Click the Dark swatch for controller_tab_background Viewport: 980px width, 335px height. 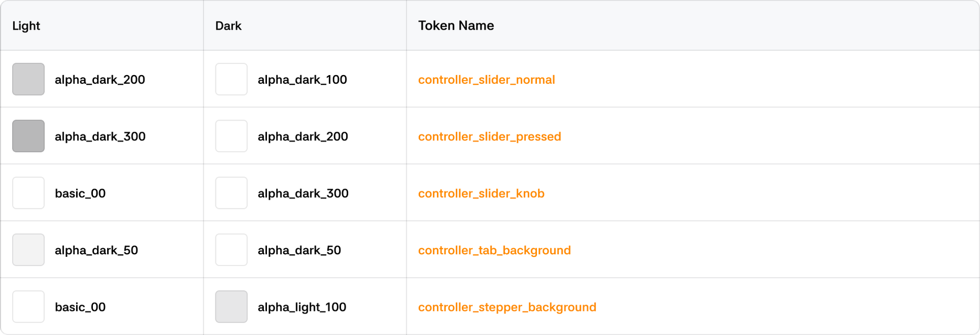[x=231, y=250]
